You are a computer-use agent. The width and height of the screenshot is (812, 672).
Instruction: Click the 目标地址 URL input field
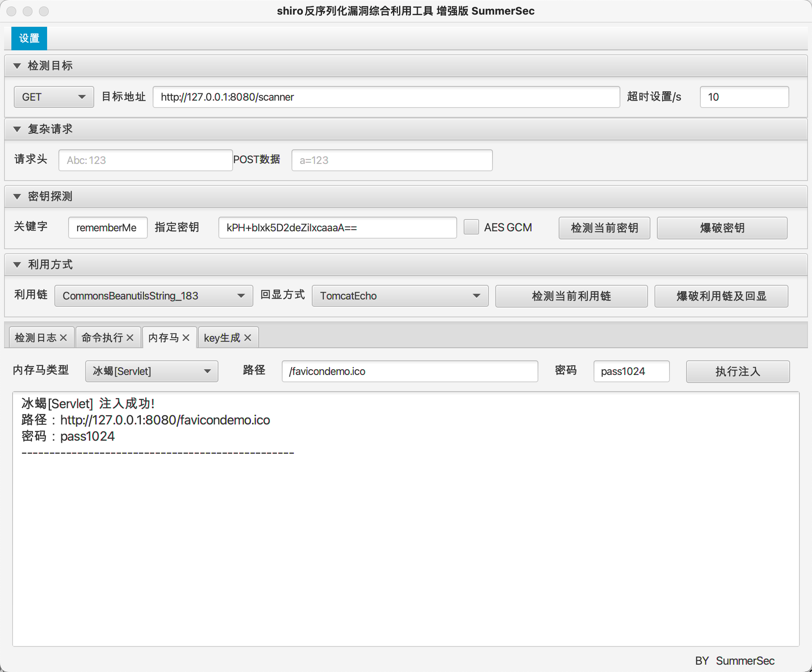coord(386,97)
